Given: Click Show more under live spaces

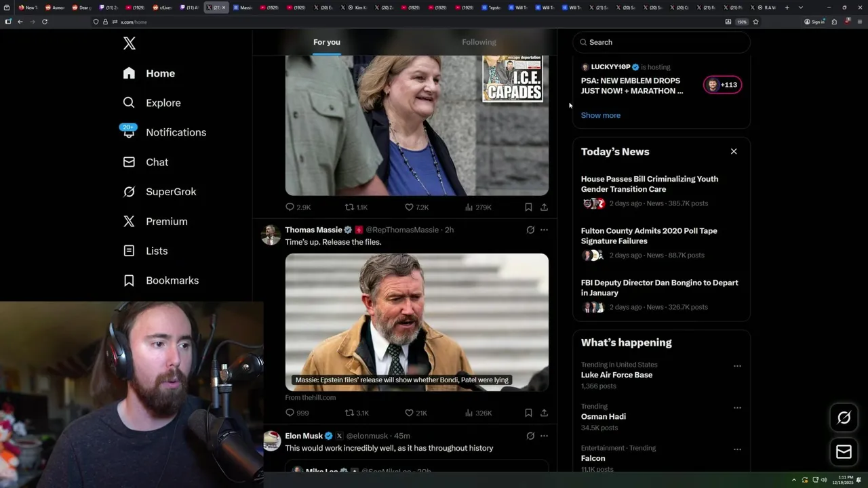Looking at the screenshot, I should [600, 115].
